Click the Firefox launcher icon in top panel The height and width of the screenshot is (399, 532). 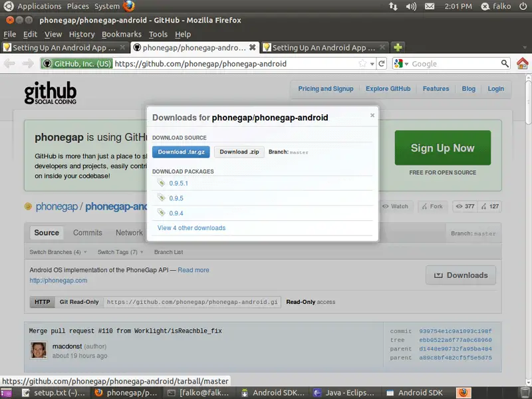pos(128,6)
